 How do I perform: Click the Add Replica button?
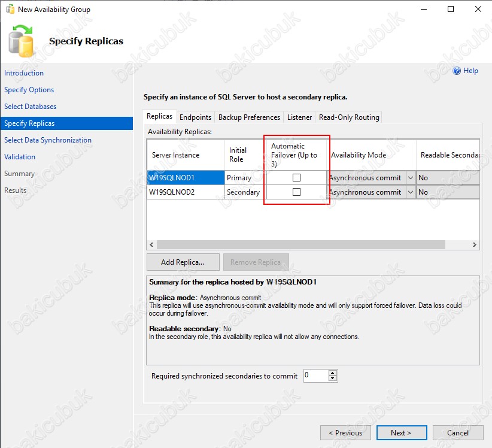point(183,262)
